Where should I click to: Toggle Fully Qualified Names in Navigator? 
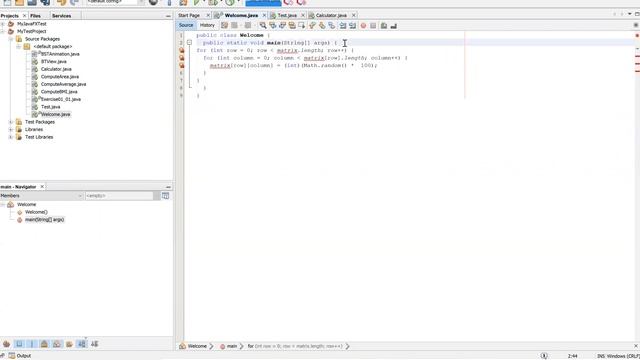(69, 344)
